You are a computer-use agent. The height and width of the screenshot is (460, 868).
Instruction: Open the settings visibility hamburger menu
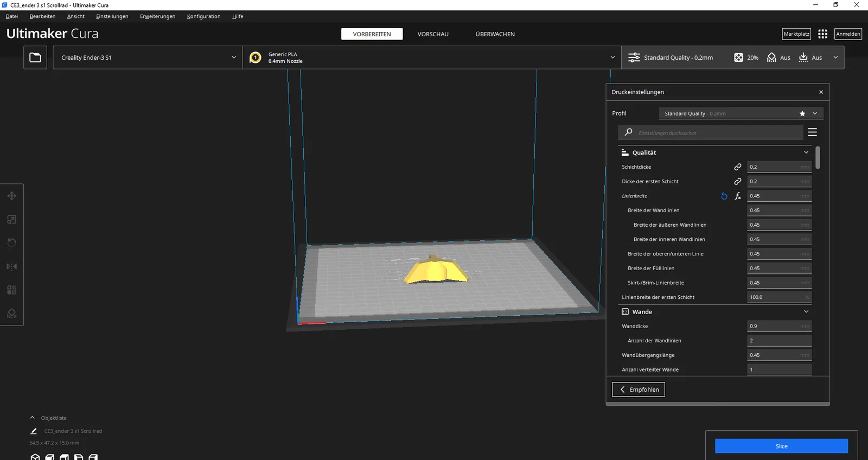(812, 132)
